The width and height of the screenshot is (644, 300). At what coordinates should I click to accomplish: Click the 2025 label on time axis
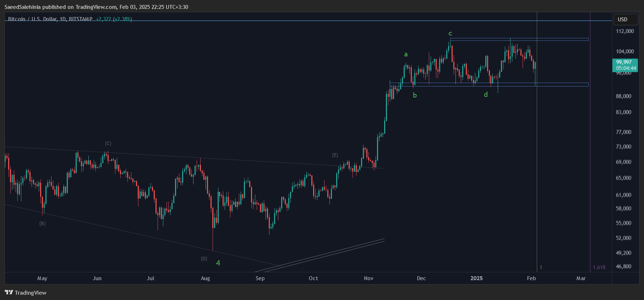coord(476,278)
